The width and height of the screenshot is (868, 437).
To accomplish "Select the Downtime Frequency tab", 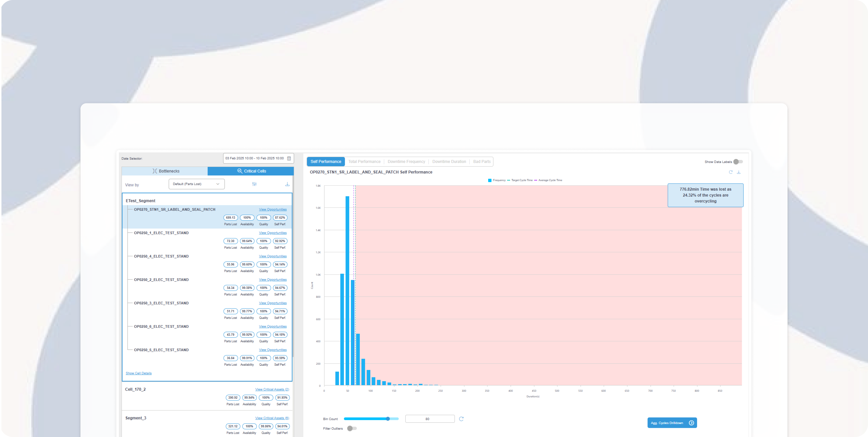I will click(406, 162).
